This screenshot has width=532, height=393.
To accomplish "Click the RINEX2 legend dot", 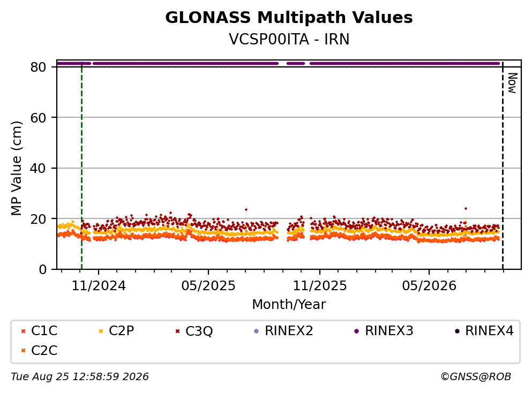I will tap(257, 331).
